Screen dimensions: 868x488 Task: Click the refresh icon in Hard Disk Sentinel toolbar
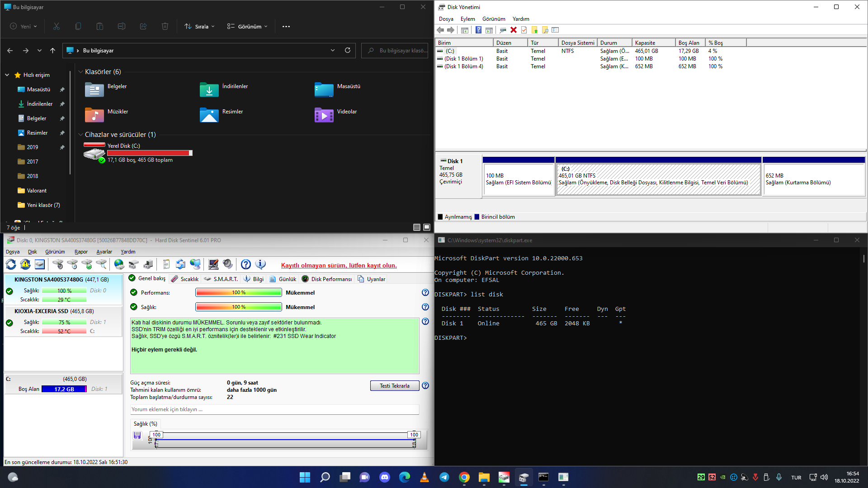(x=11, y=265)
